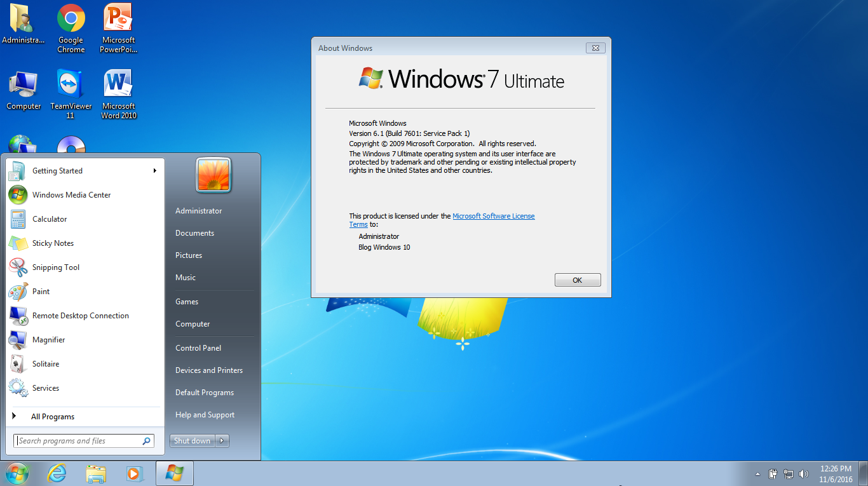Click the magnifier icon in search box
868x486 pixels.
147,441
